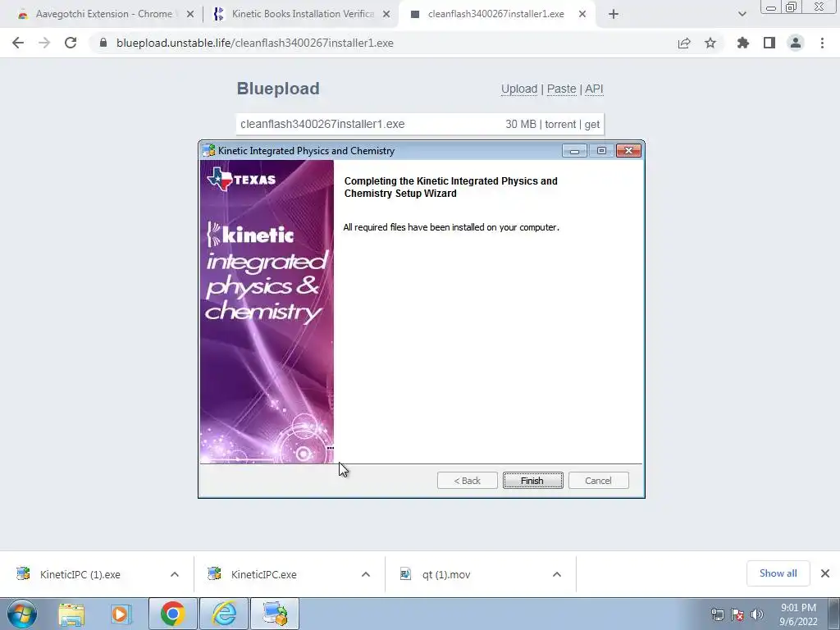Open qt (1).mov download item
Screen dimensions: 840x630
pos(446,574)
